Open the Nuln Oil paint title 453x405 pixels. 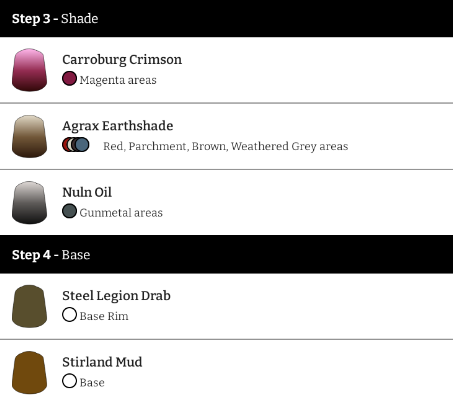click(x=87, y=192)
